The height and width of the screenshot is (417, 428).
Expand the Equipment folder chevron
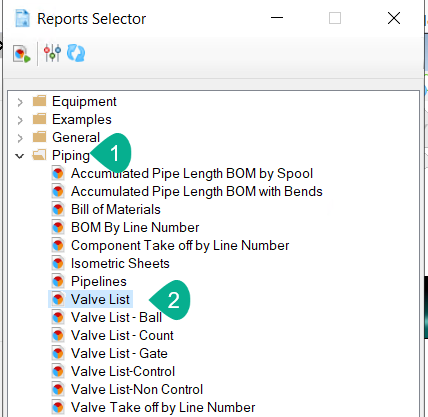[20, 102]
